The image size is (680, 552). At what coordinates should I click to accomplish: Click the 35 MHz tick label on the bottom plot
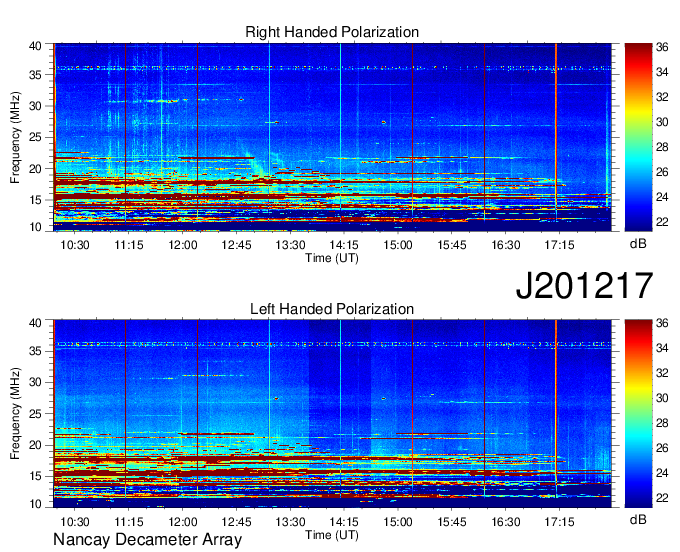coord(35,351)
